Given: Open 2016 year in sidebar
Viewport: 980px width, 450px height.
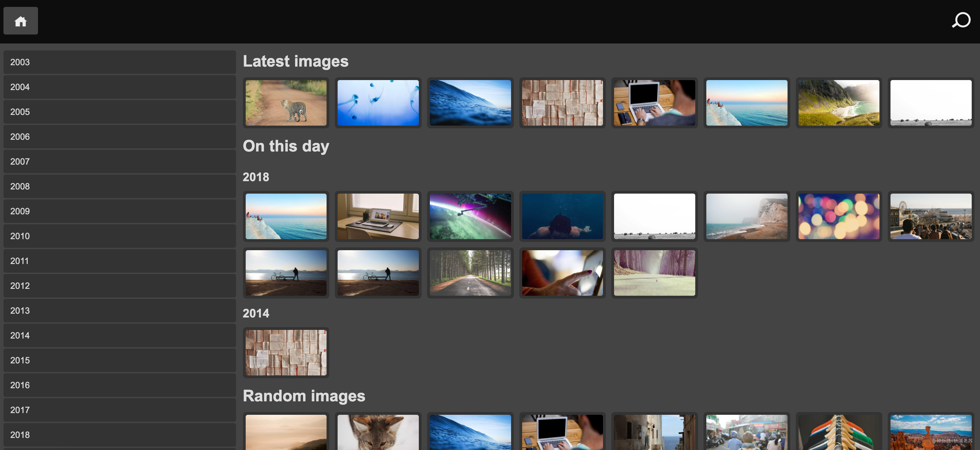Looking at the screenshot, I should (120, 385).
